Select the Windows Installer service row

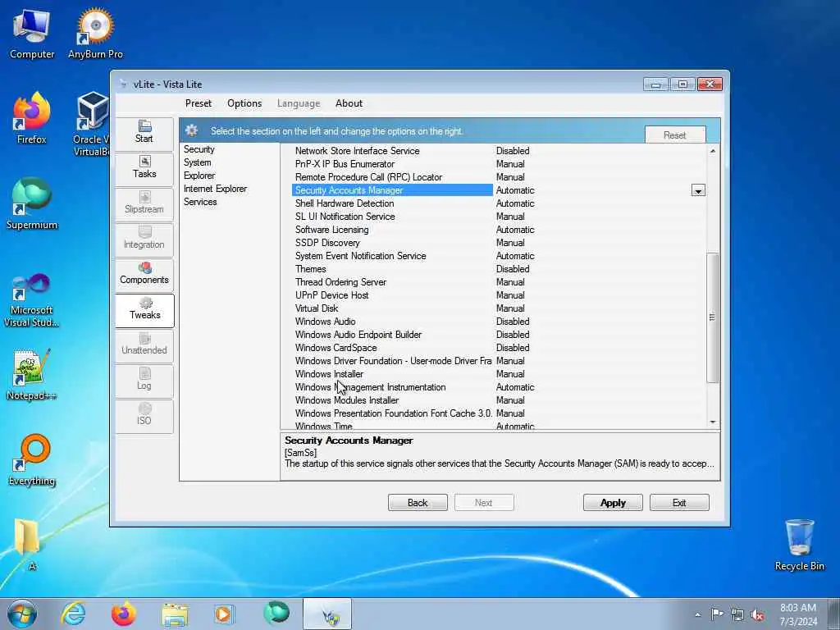point(500,374)
